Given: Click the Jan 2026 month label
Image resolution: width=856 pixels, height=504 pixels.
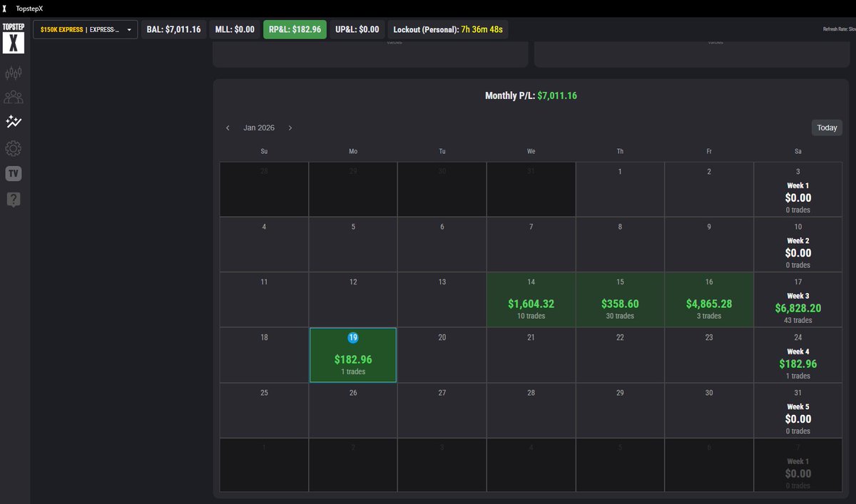Looking at the screenshot, I should (258, 128).
